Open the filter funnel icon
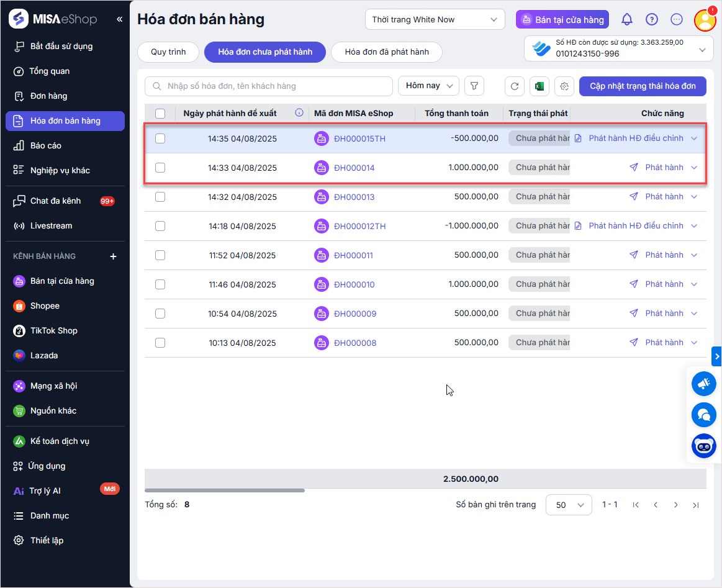 pyautogui.click(x=474, y=86)
